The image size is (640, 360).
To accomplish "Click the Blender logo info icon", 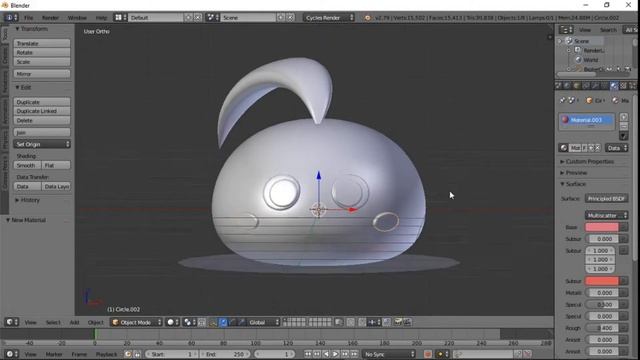I will tap(367, 18).
